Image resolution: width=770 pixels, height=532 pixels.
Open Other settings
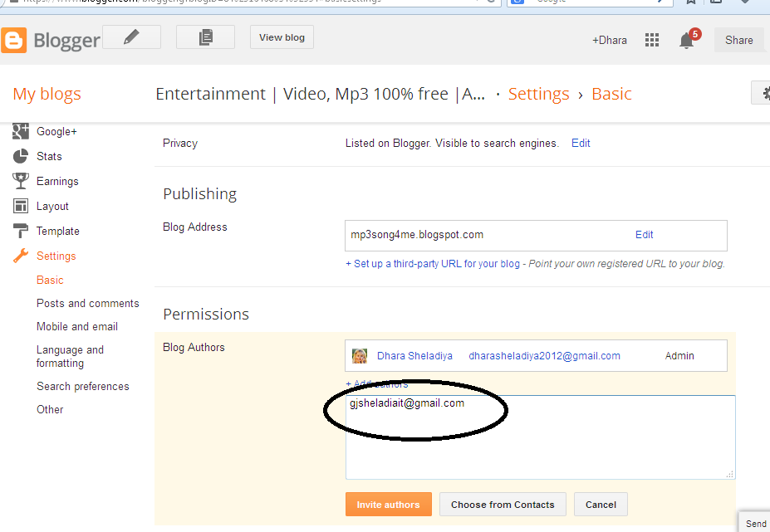(x=50, y=409)
